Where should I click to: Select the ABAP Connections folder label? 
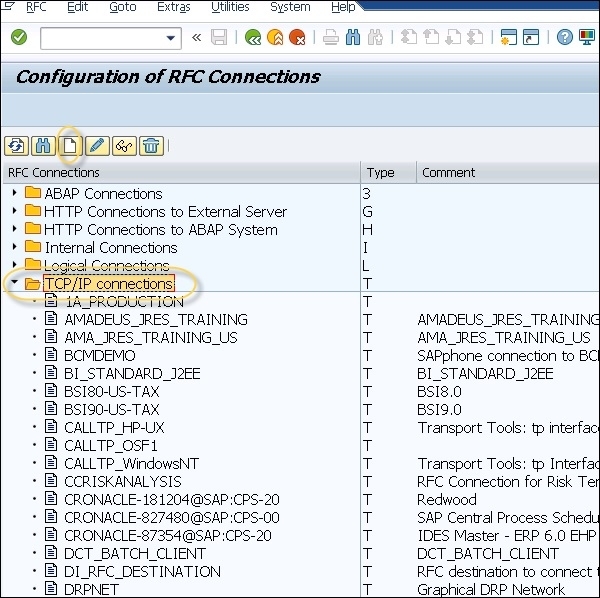click(x=103, y=194)
